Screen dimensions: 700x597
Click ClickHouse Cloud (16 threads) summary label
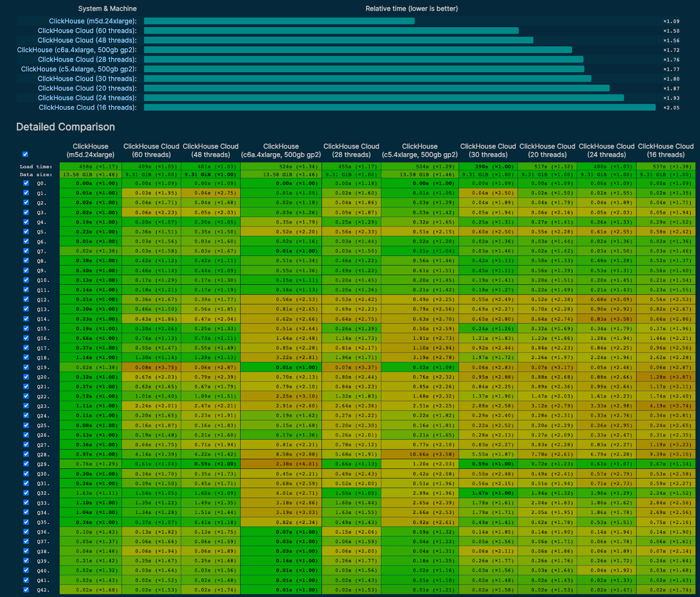(x=87, y=108)
